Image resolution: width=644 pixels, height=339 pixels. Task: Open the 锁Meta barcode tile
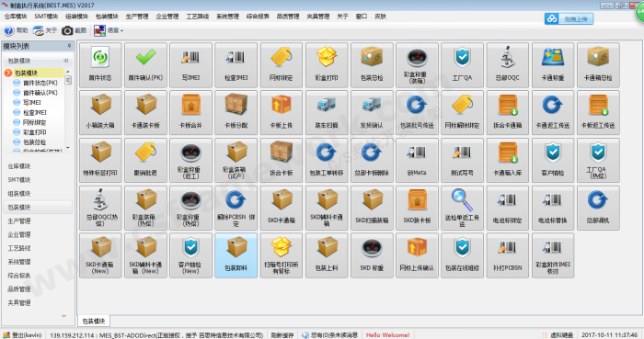[417, 160]
